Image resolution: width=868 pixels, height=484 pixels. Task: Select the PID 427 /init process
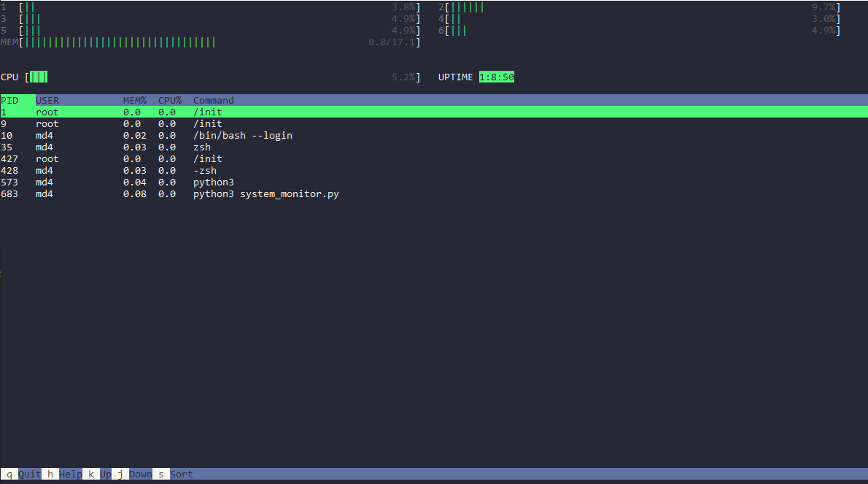434,158
